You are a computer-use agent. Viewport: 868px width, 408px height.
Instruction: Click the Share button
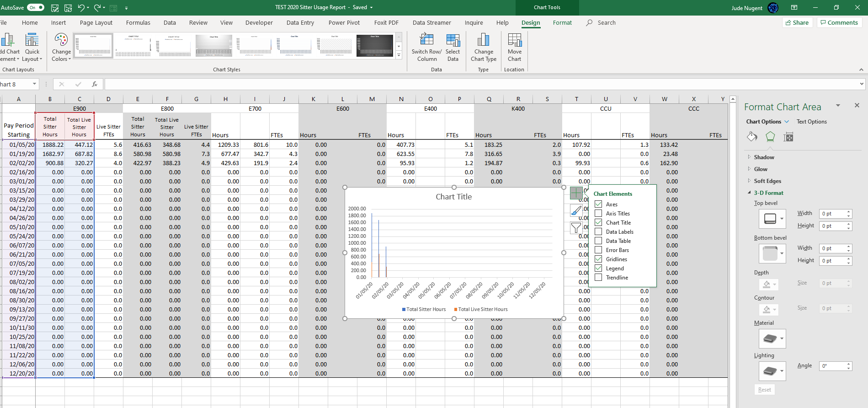coord(797,23)
